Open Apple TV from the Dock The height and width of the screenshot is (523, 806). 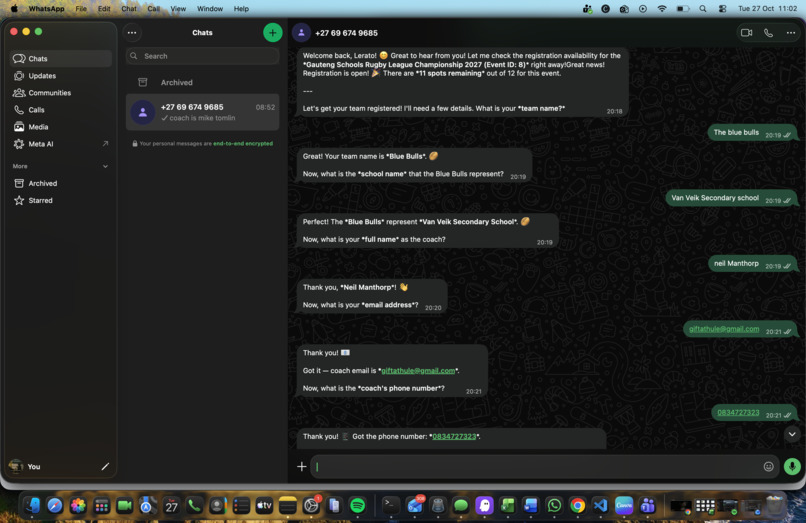(264, 506)
